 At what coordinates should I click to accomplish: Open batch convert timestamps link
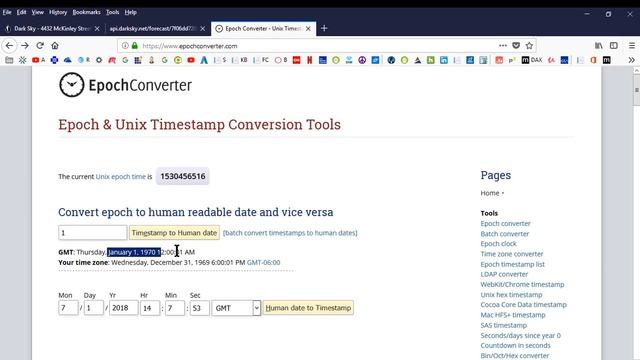point(290,233)
